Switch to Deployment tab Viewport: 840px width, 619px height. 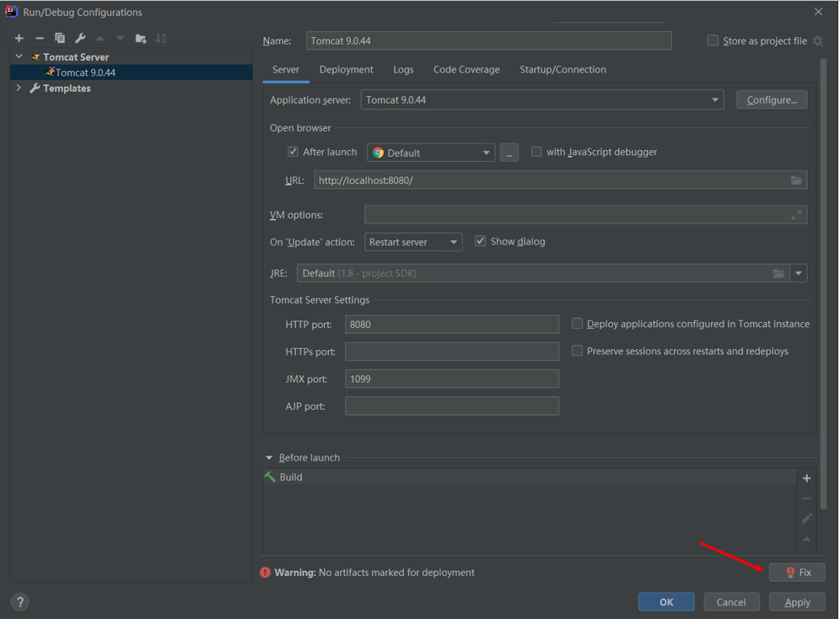346,70
